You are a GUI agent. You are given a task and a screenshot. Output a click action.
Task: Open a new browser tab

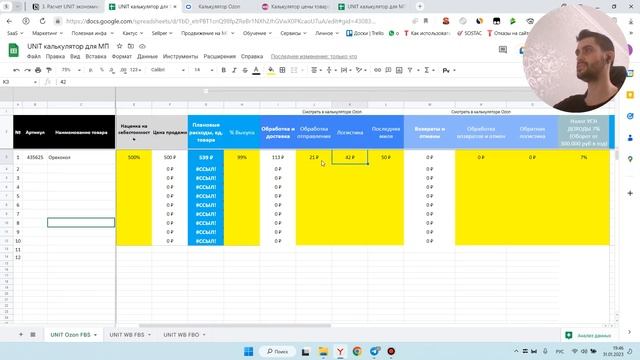(420, 7)
